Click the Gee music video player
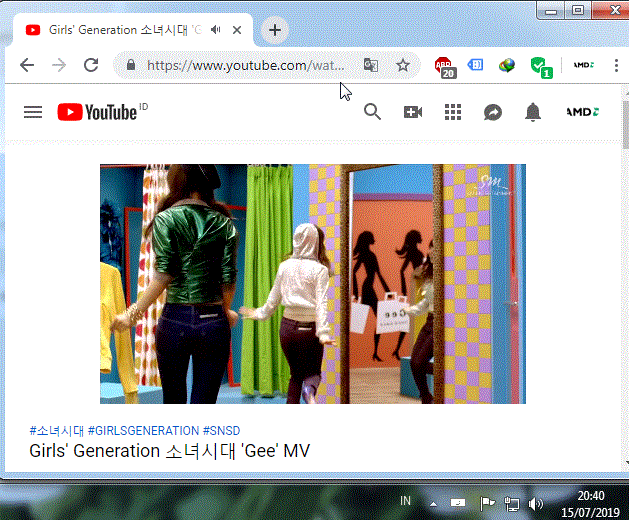 click(x=313, y=284)
